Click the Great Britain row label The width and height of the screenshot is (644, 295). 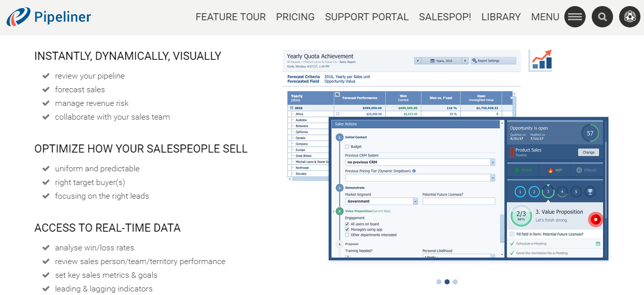pyautogui.click(x=303, y=156)
